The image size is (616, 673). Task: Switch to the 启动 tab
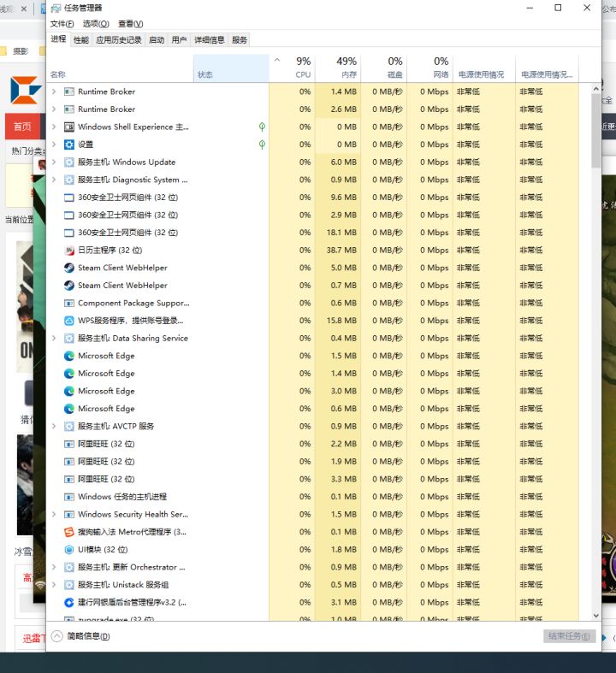tap(157, 40)
